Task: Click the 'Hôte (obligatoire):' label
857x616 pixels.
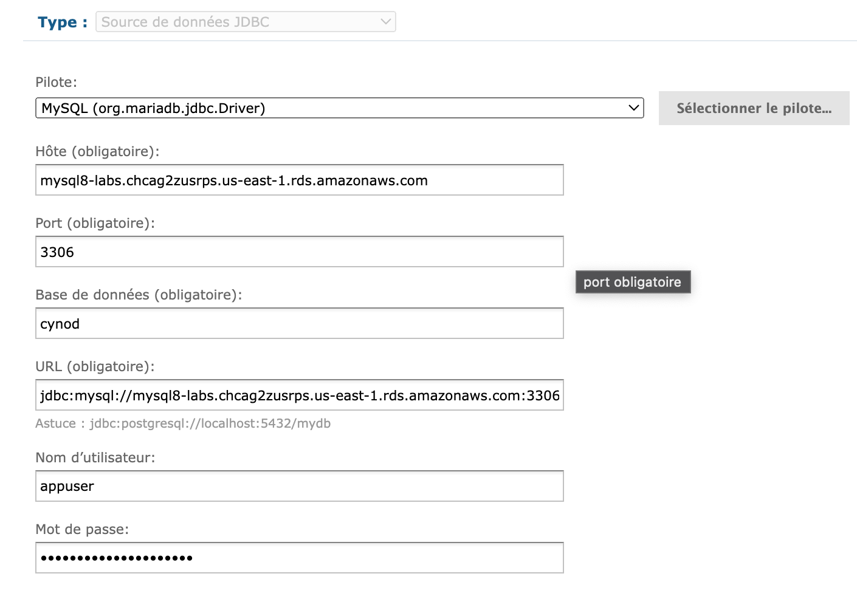Action: tap(97, 151)
